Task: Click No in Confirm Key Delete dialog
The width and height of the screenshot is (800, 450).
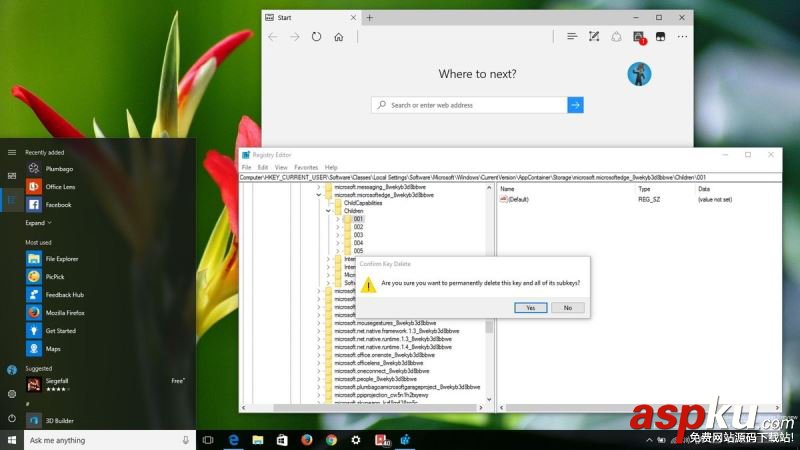Action: point(567,308)
